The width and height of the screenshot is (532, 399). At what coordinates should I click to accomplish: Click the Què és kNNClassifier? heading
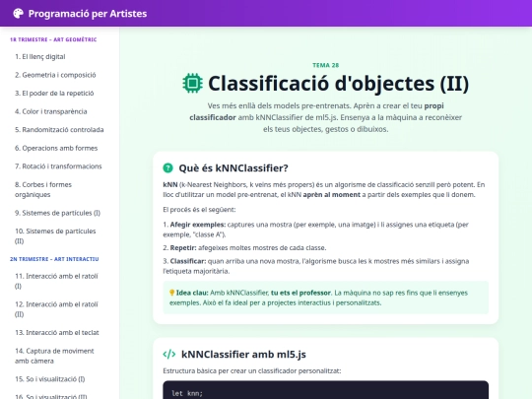point(233,168)
